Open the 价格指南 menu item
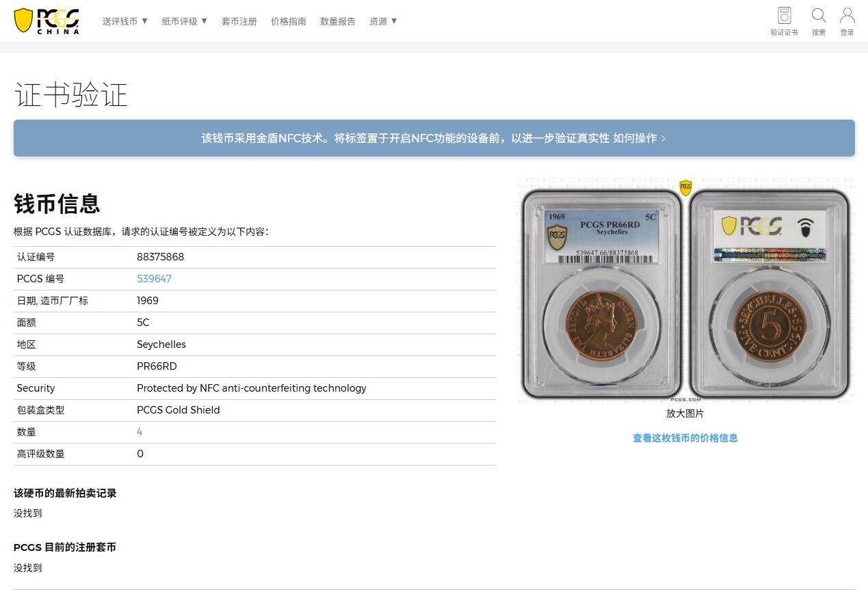868x596 pixels. tap(289, 21)
